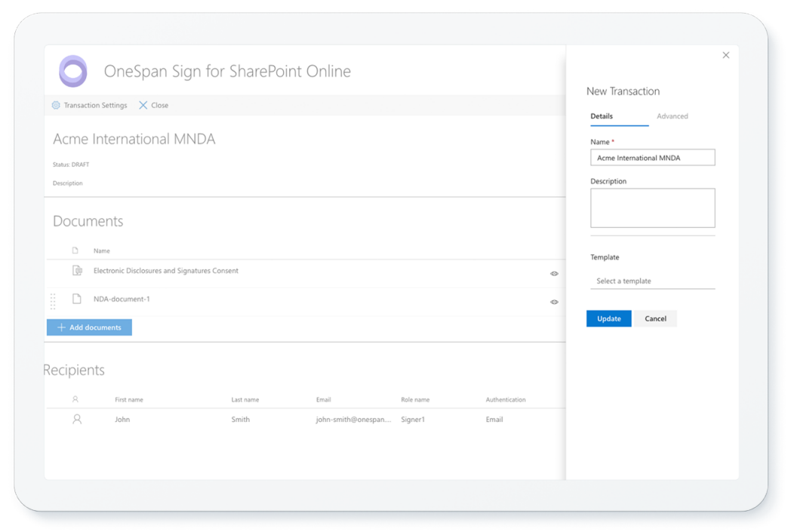Select the consent document icon with signature mark
The width and height of the screenshot is (791, 532).
coord(76,271)
